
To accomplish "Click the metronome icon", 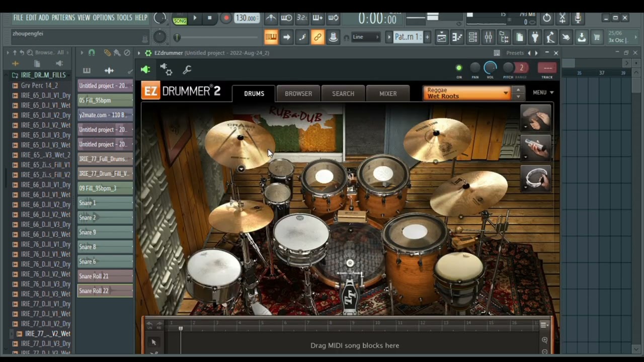I will point(271,18).
